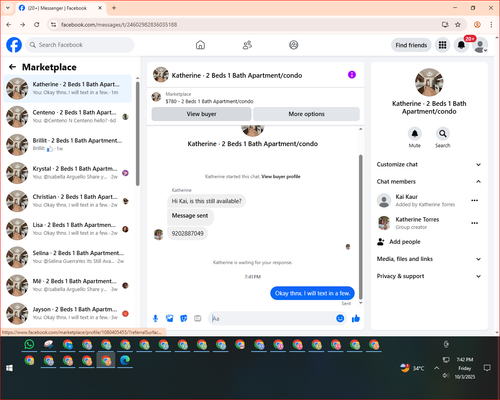Image resolution: width=500 pixels, height=400 pixels.
Task: Click the message thread vertical scrollbar
Action: (x=360, y=227)
